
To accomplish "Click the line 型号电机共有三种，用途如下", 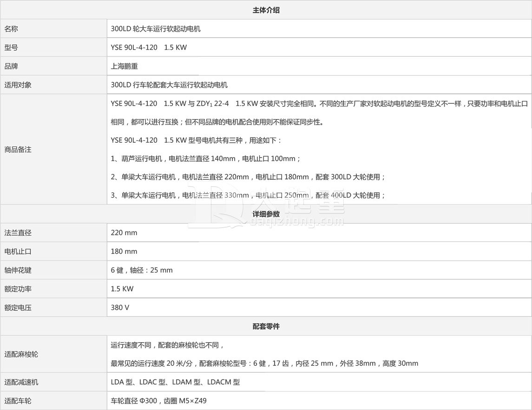I will (x=196, y=140).
